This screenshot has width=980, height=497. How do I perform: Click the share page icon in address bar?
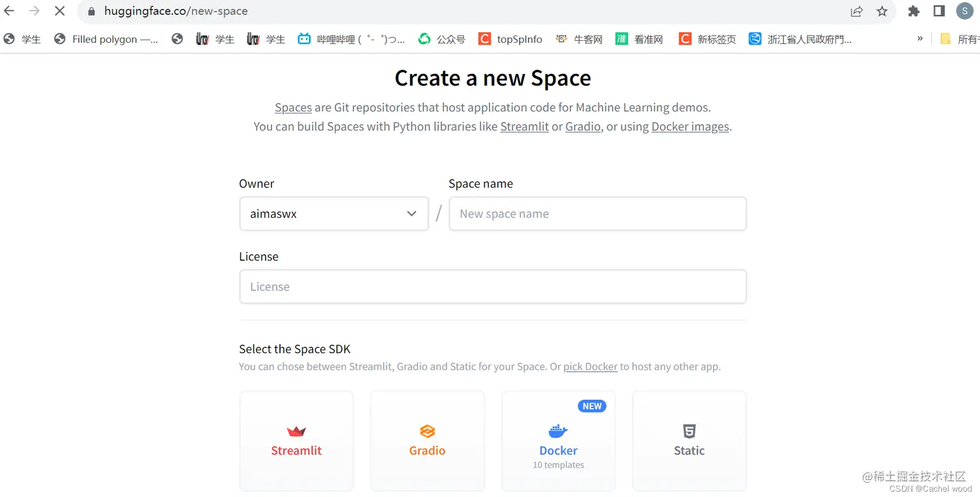857,11
